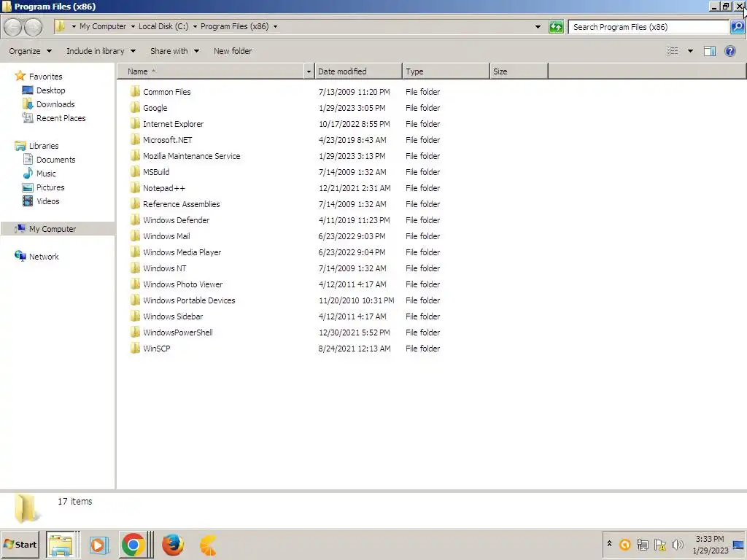Click the Libraries heading in sidebar
The height and width of the screenshot is (560, 747).
point(43,146)
